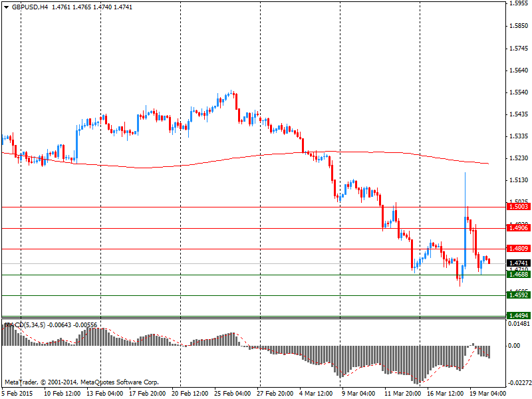This screenshot has height=399, width=532.
Task: Click the current price 1.4741 label
Action: click(519, 263)
